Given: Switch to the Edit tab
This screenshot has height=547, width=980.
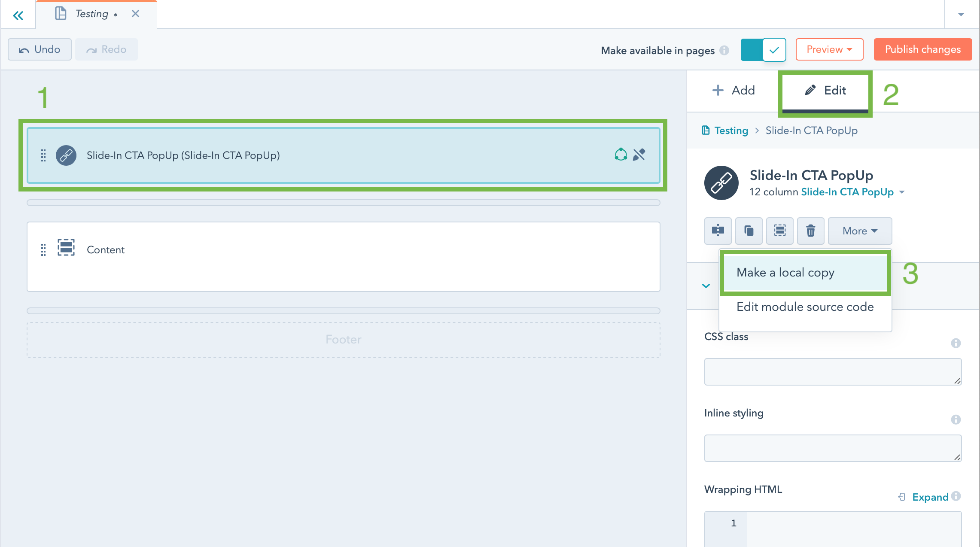Looking at the screenshot, I should pyautogui.click(x=825, y=90).
